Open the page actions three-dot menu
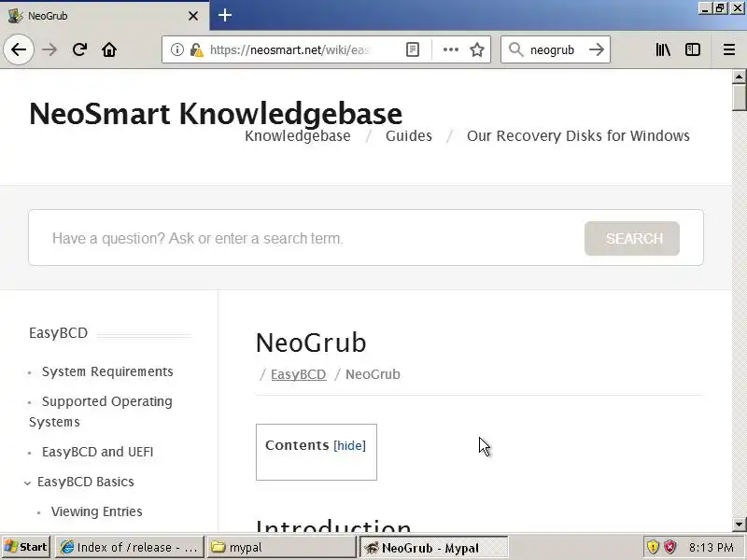This screenshot has width=747, height=560. click(x=451, y=49)
